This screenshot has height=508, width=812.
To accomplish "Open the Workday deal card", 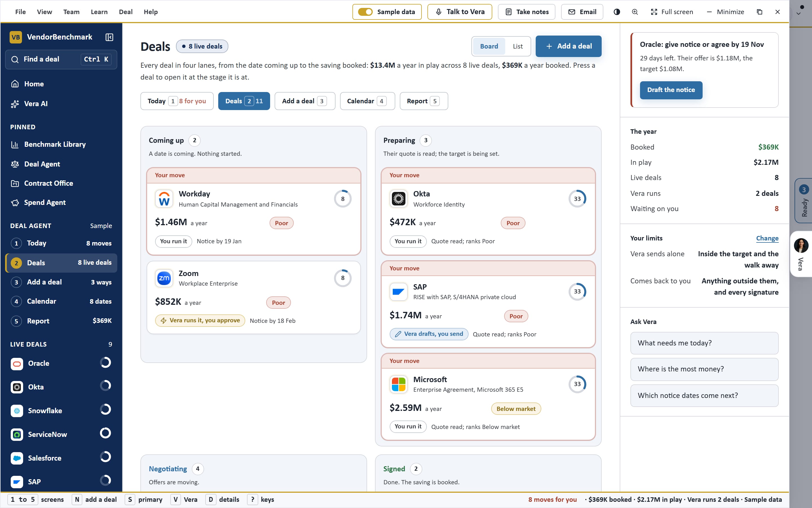I will point(254,211).
